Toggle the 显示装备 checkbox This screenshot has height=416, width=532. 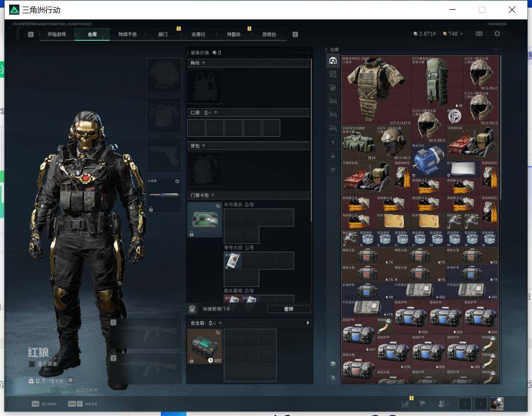point(32,364)
